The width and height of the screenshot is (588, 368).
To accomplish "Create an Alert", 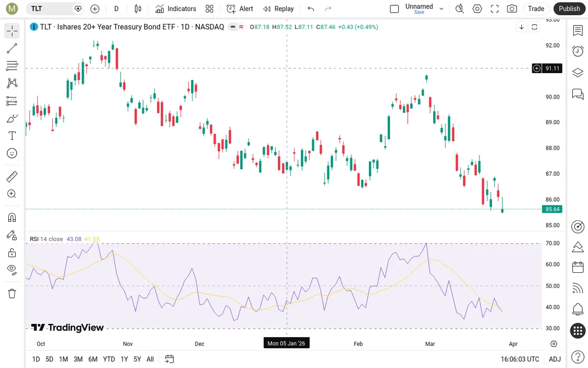I will tap(240, 8).
